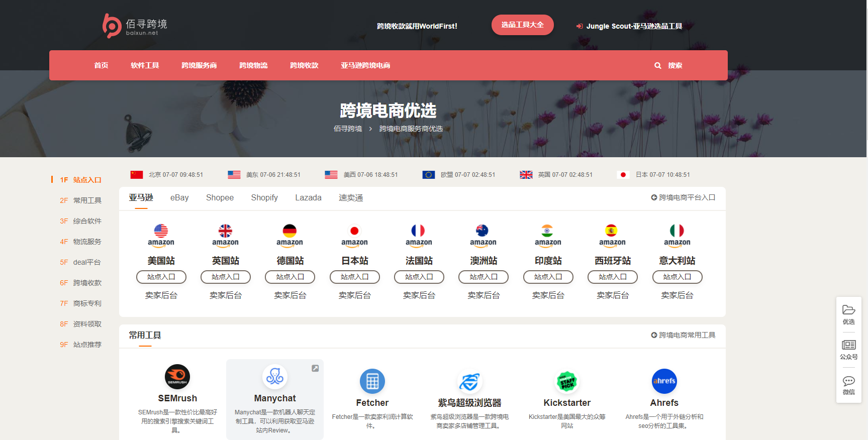Open the Kickstarter staff pick icon
The image size is (868, 440).
coord(567,382)
